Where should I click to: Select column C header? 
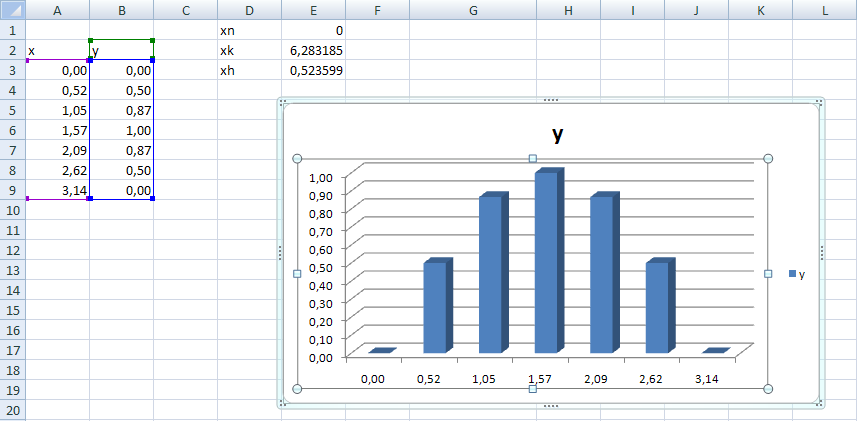[x=185, y=10]
